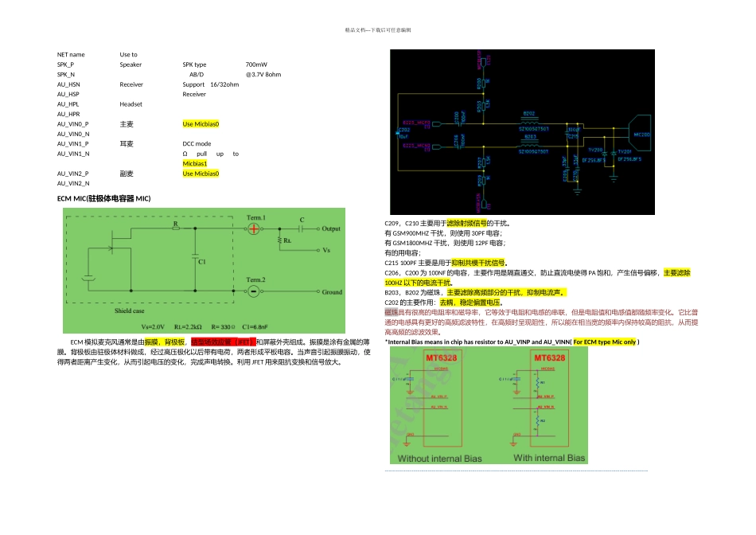Image resolution: width=756 pixels, height=535 pixels.
Task: Click the 'Output' label in the ECM diagram
Action: point(331,228)
